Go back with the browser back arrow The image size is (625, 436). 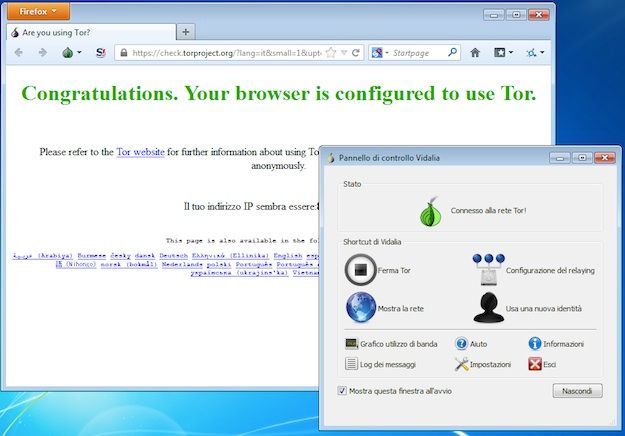point(18,53)
